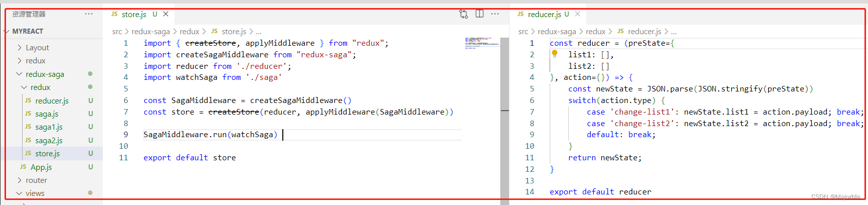Open the Explorer panel more actions menu
This screenshot has height=205, width=868.
coord(89,14)
